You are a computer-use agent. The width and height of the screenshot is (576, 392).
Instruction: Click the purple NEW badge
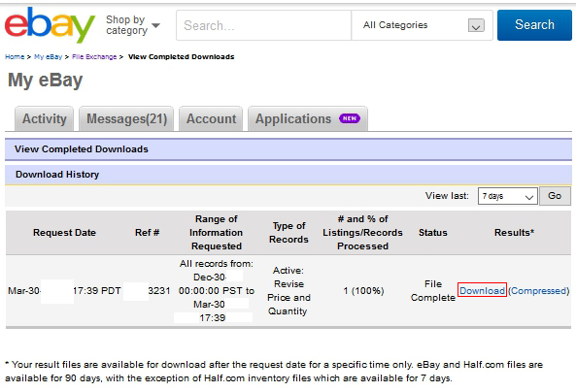(350, 118)
